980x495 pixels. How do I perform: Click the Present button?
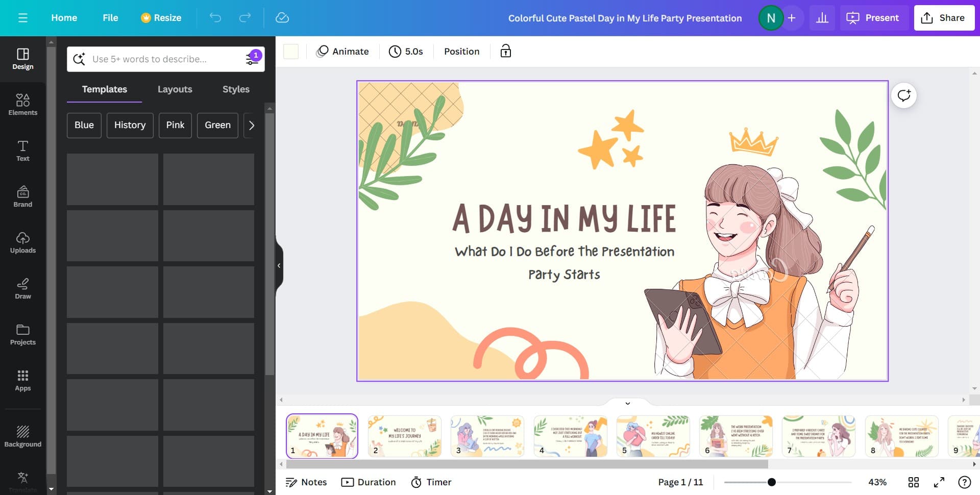click(x=873, y=18)
